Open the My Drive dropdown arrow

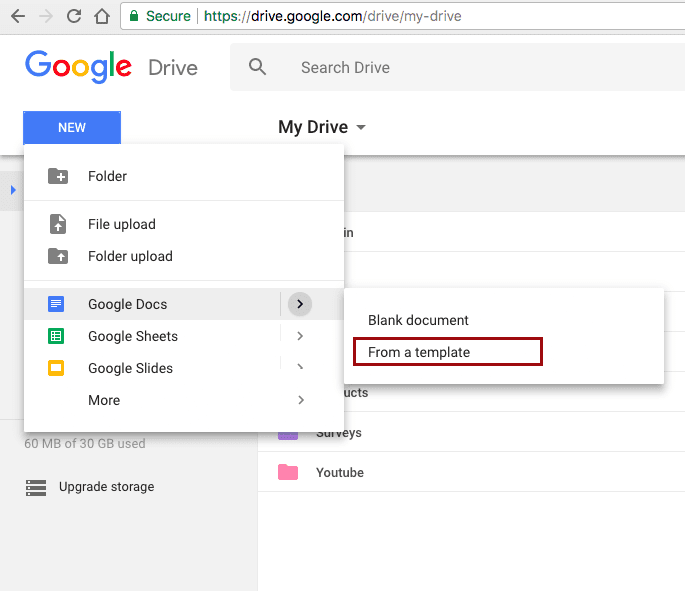coord(361,128)
